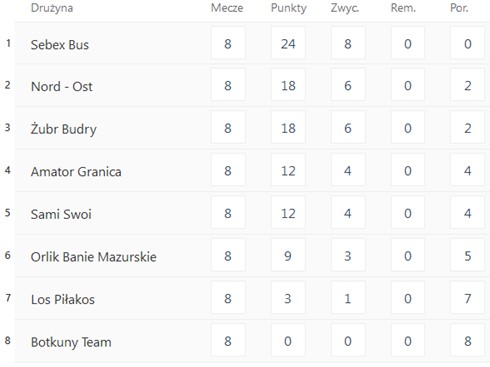The width and height of the screenshot is (490, 367).
Task: Select Orlik Banie Mazurskie losses cell 5
Action: click(x=467, y=256)
